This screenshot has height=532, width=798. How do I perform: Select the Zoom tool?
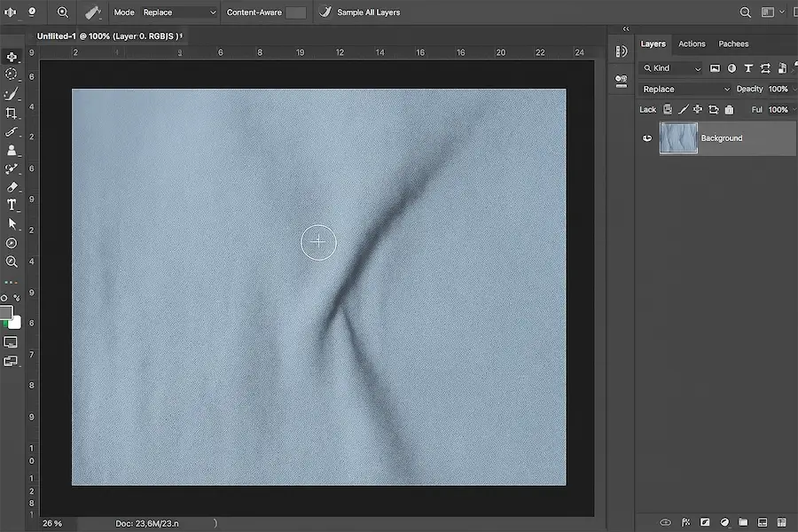pos(12,262)
